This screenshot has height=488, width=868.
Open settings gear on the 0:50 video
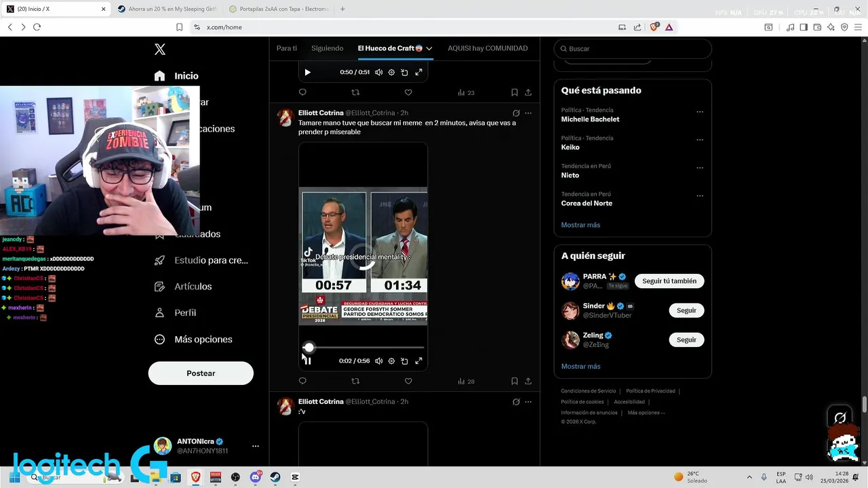(x=391, y=73)
